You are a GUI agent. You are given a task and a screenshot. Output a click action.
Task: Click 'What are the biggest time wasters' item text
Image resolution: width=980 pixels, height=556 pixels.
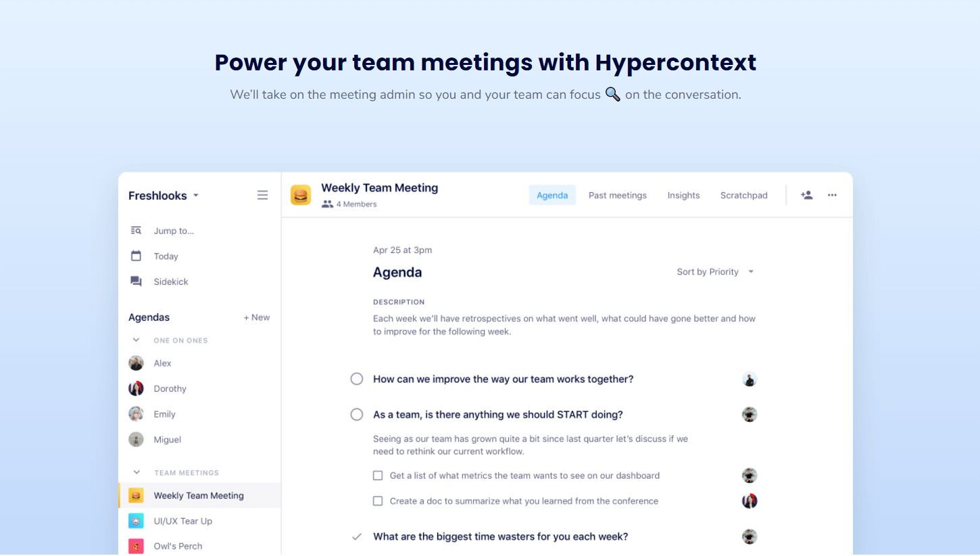[501, 536]
